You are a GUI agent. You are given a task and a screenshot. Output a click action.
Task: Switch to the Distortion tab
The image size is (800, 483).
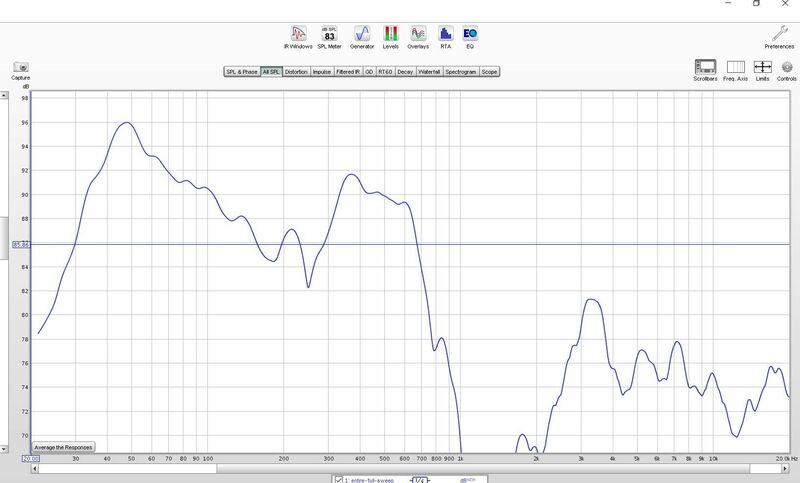(296, 72)
